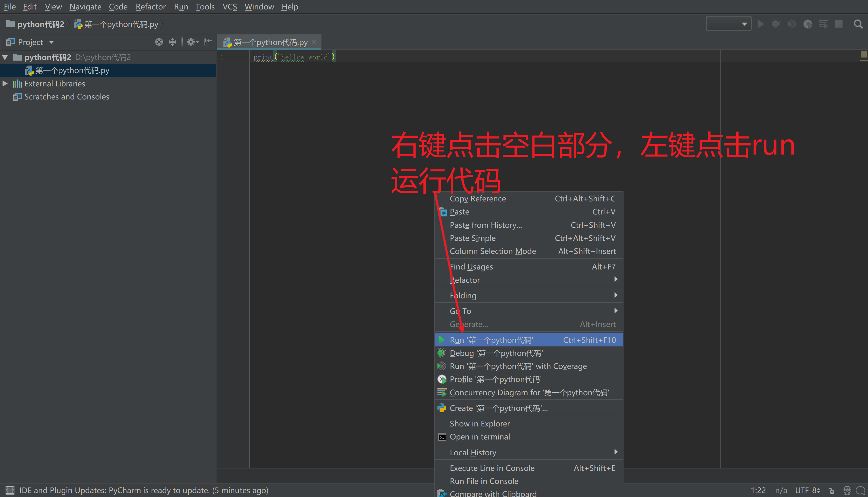
Task: Click 第一个python代码.py breadcrumb
Action: (116, 24)
